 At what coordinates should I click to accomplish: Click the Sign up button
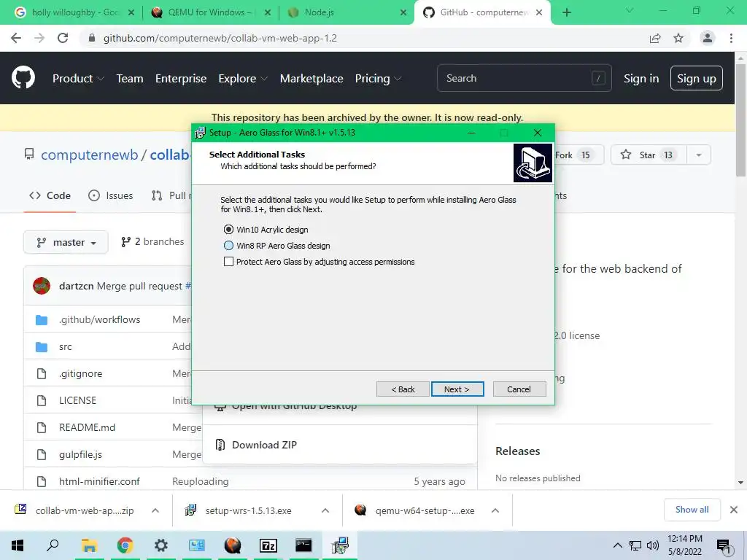[697, 78]
